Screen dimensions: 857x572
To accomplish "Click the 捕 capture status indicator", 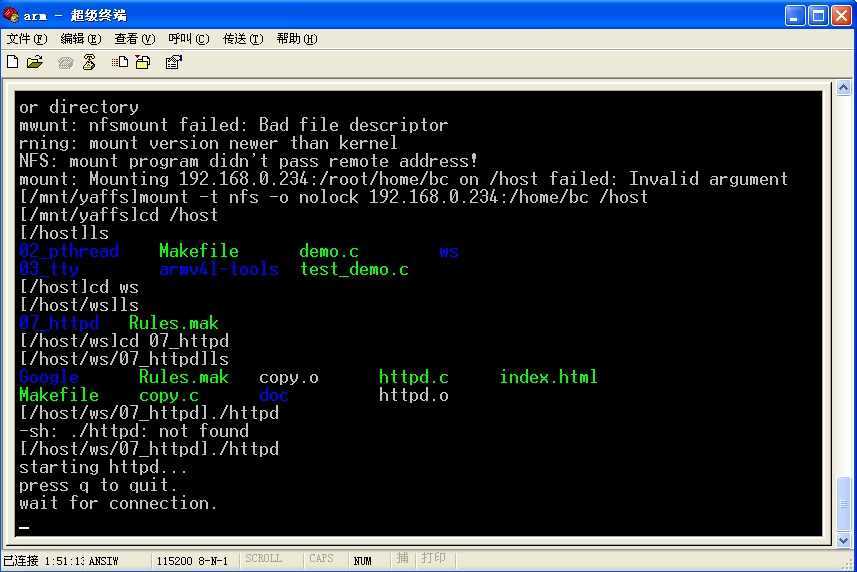I will point(402,558).
